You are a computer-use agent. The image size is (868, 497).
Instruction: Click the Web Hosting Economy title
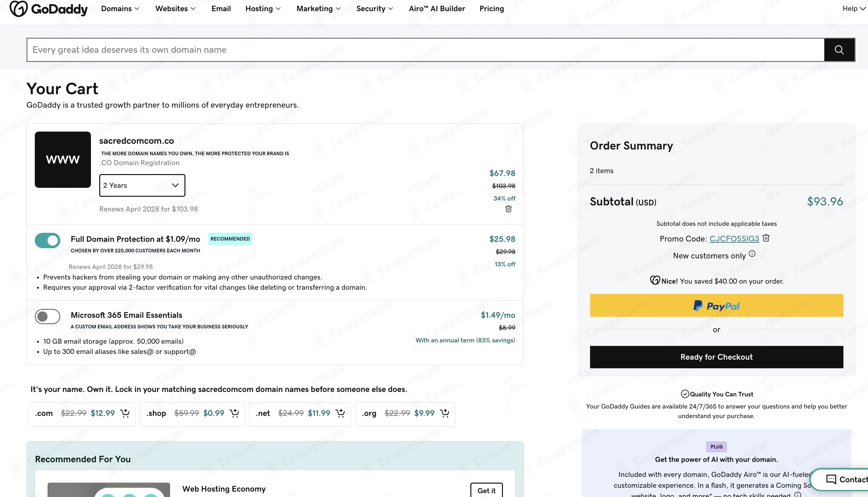click(x=224, y=489)
